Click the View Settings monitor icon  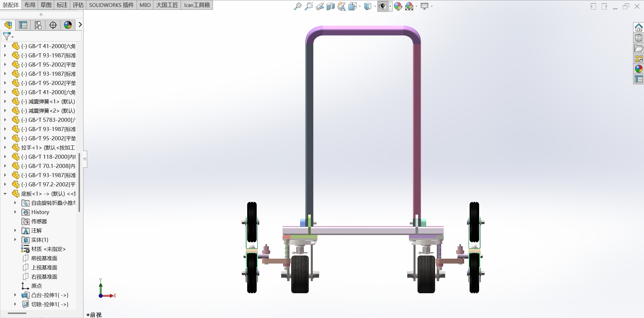point(424,6)
